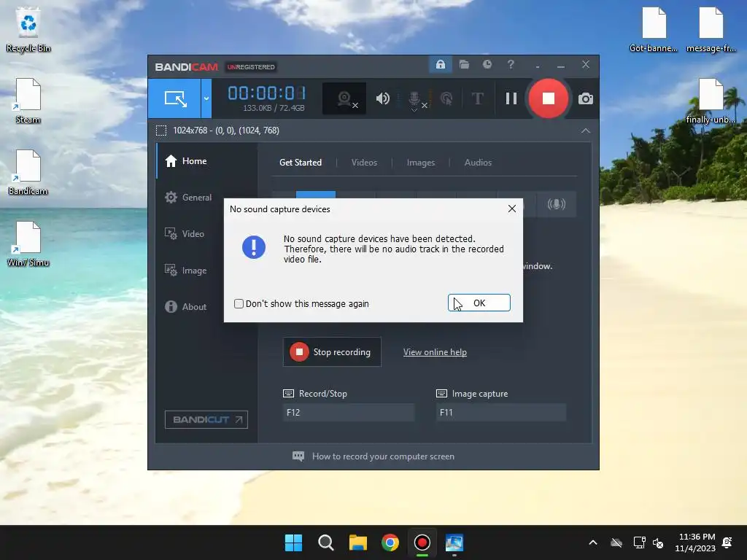Click the Record/Stop hotkey field
Screen dimensions: 747x560
[348, 413]
